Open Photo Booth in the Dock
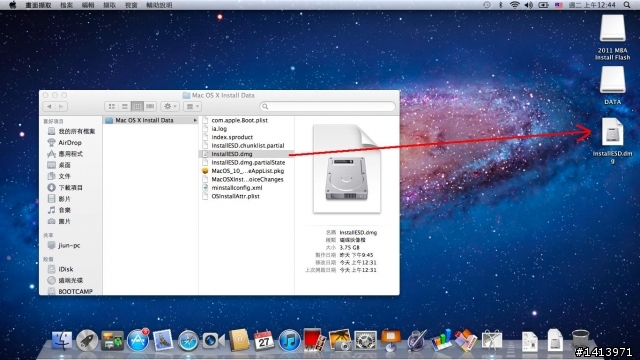Screen dimensions: 640x360 (x=314, y=340)
